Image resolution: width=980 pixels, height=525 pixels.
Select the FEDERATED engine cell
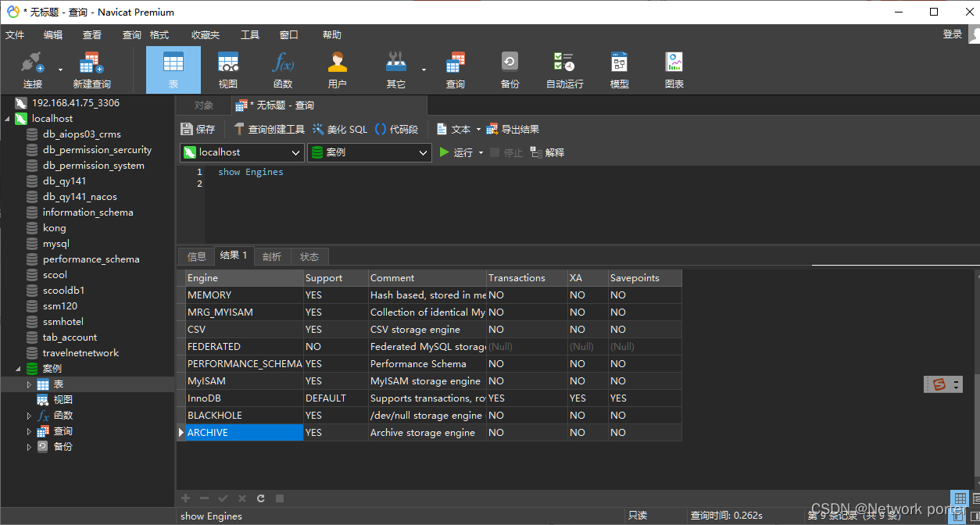(245, 347)
